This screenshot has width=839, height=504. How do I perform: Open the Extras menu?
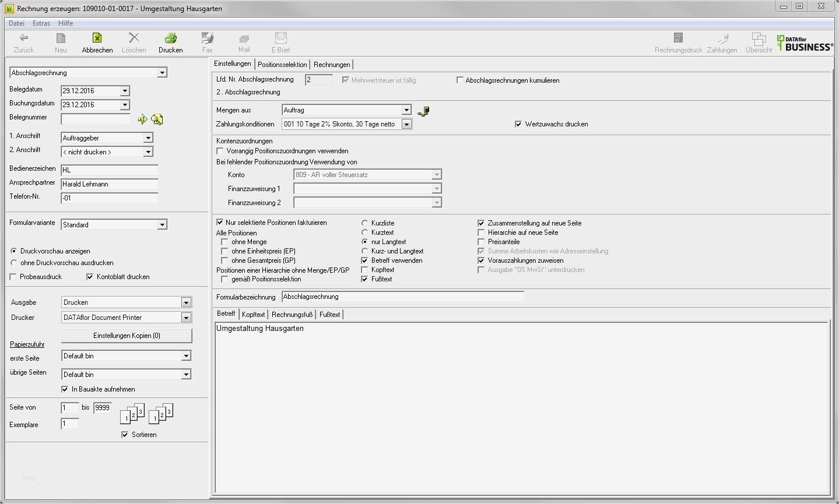pos(41,23)
